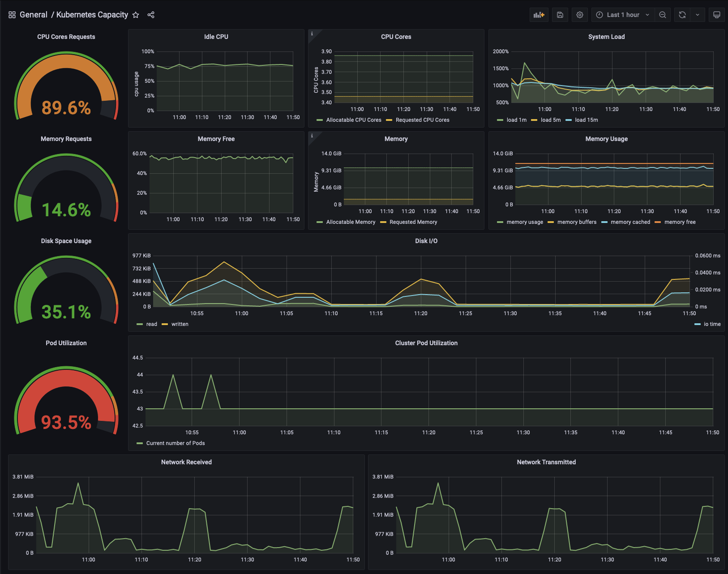
Task: Toggle Requested CPU Cores series visibility
Action: 418,120
